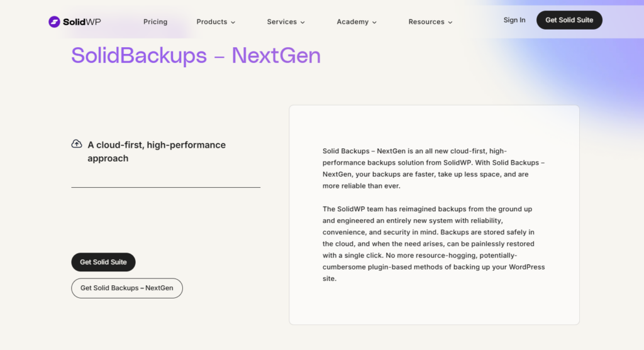Expand the chevron next to Academy

pyautogui.click(x=375, y=23)
